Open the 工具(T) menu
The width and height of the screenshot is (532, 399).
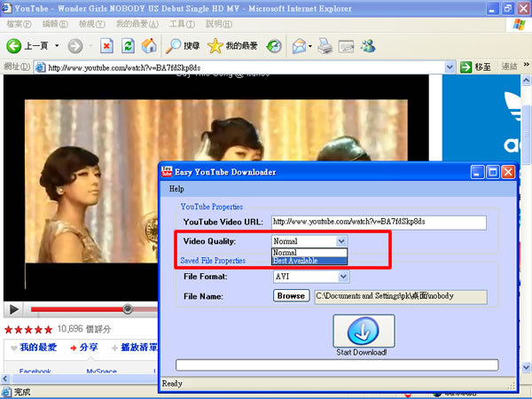click(182, 24)
